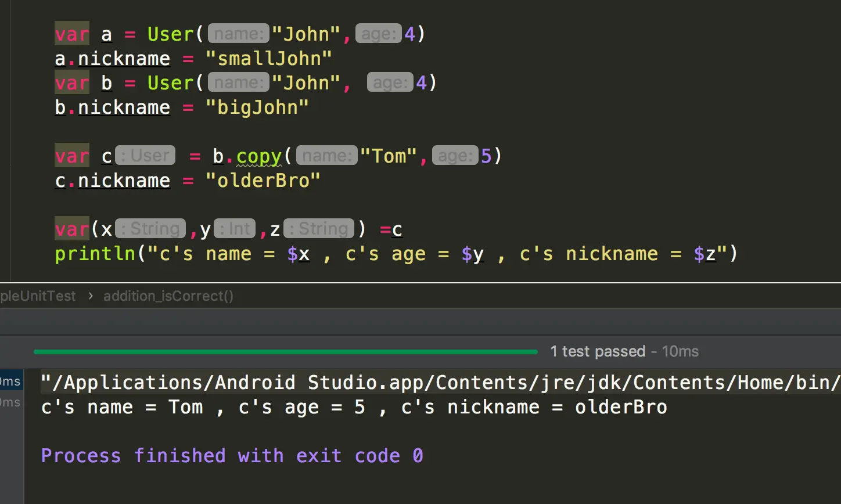Click the println function name
The width and height of the screenshot is (841, 504).
(x=95, y=254)
